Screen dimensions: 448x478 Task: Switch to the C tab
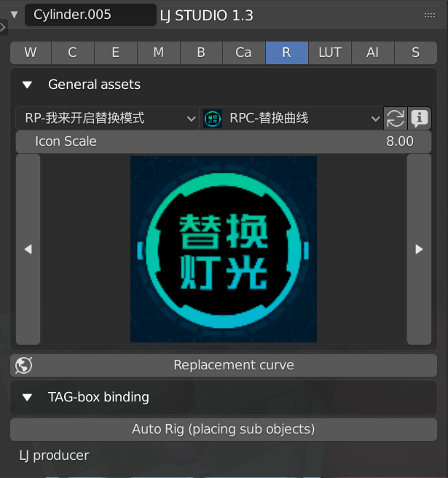pos(73,52)
